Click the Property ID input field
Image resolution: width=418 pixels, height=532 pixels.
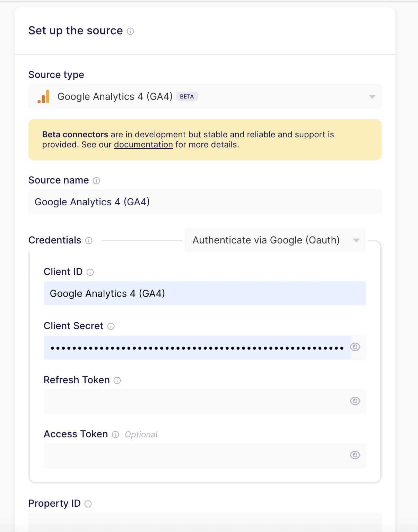205,522
